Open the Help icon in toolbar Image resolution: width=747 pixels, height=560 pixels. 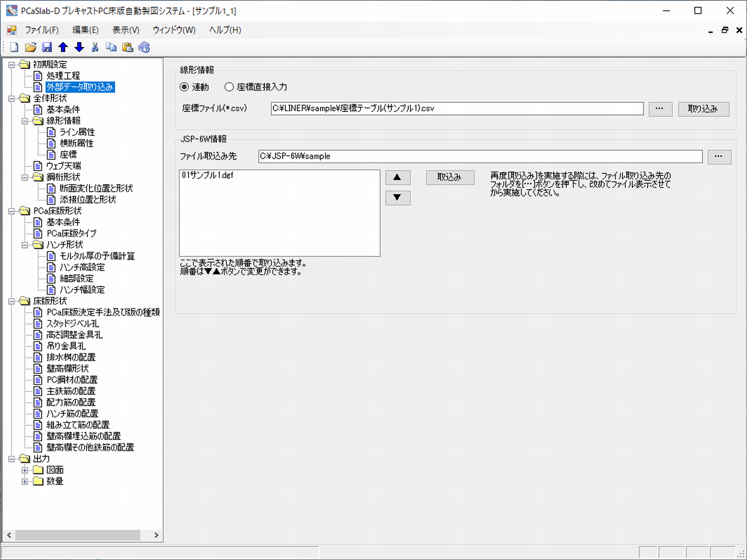[144, 47]
